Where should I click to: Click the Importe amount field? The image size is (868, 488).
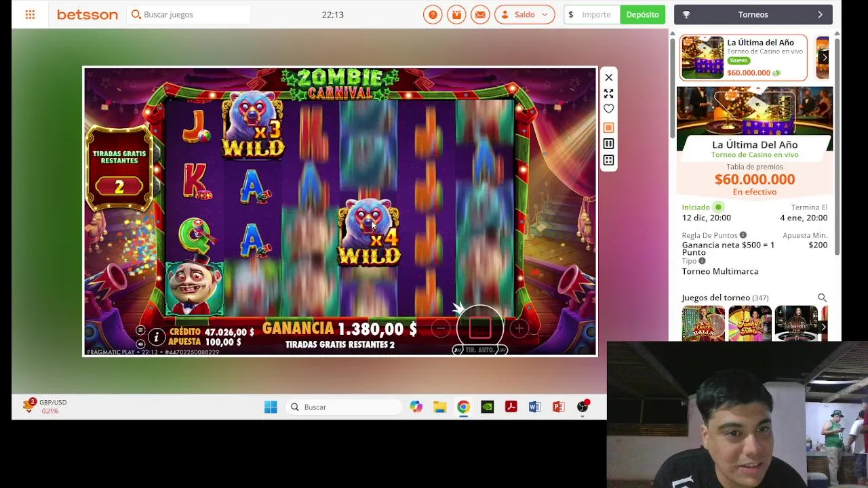pyautogui.click(x=592, y=14)
